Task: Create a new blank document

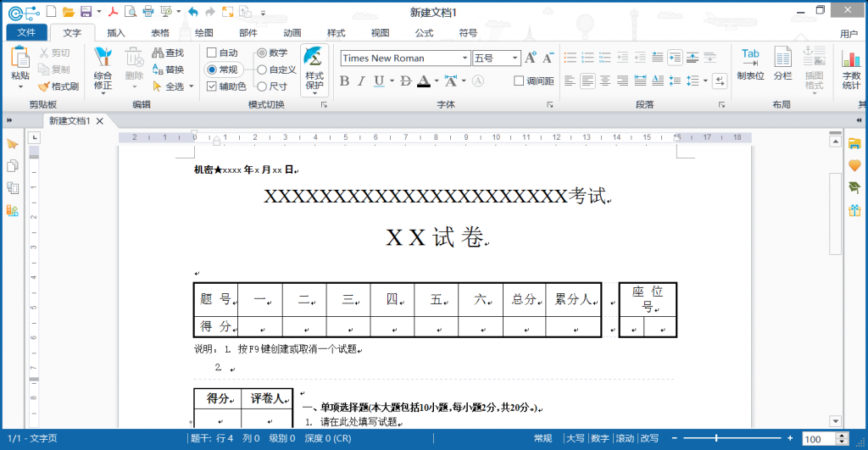Action: pyautogui.click(x=51, y=11)
